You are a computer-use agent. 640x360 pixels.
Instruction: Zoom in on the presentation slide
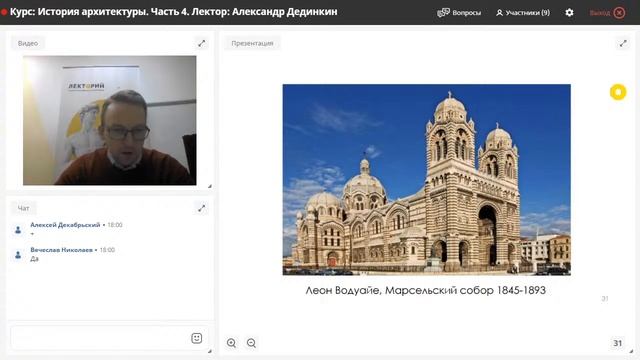click(231, 343)
